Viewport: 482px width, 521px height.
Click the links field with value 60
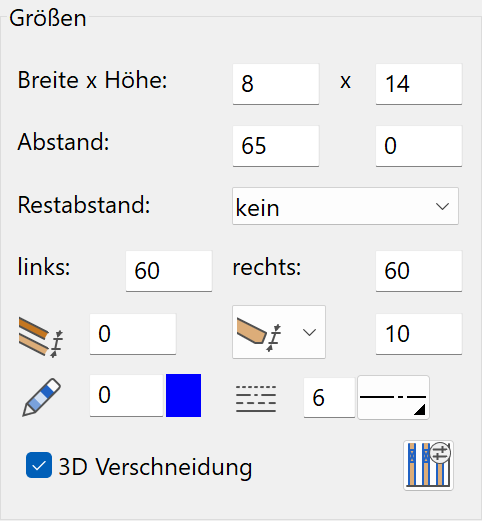pyautogui.click(x=169, y=271)
